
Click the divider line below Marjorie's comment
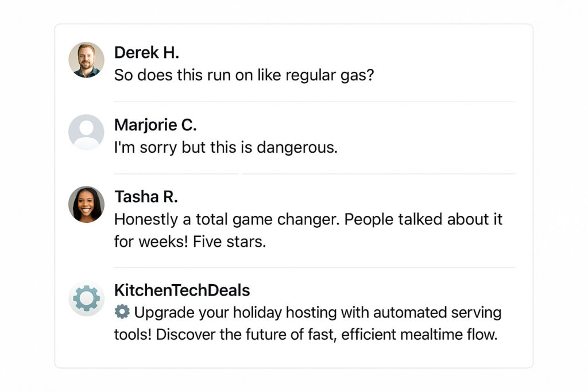314,174
